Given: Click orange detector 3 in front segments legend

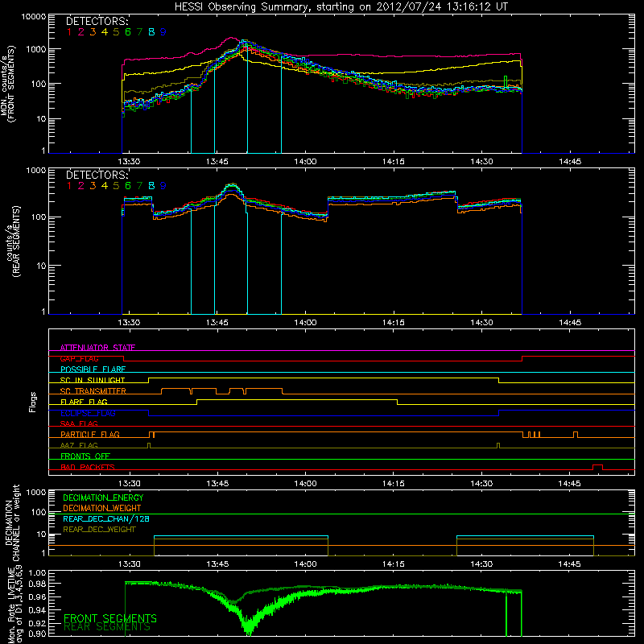Looking at the screenshot, I should tap(93, 32).
